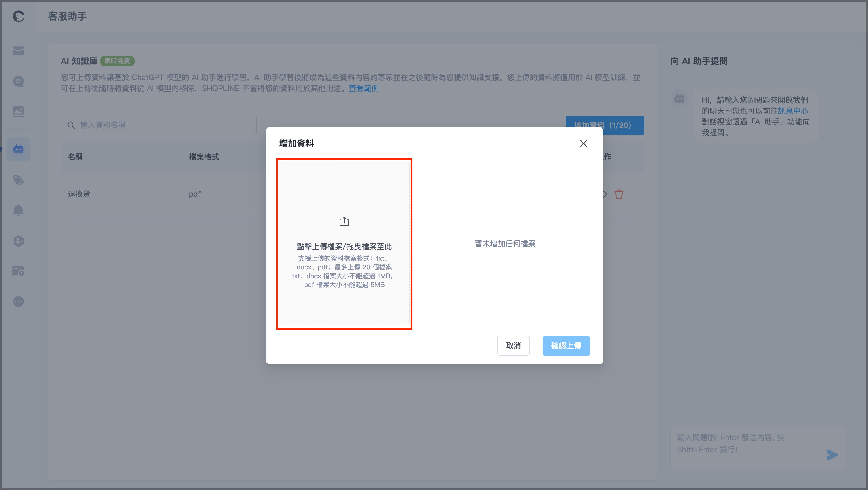The image size is (868, 490).
Task: Click the AI 知識庫 heading
Action: click(x=79, y=61)
